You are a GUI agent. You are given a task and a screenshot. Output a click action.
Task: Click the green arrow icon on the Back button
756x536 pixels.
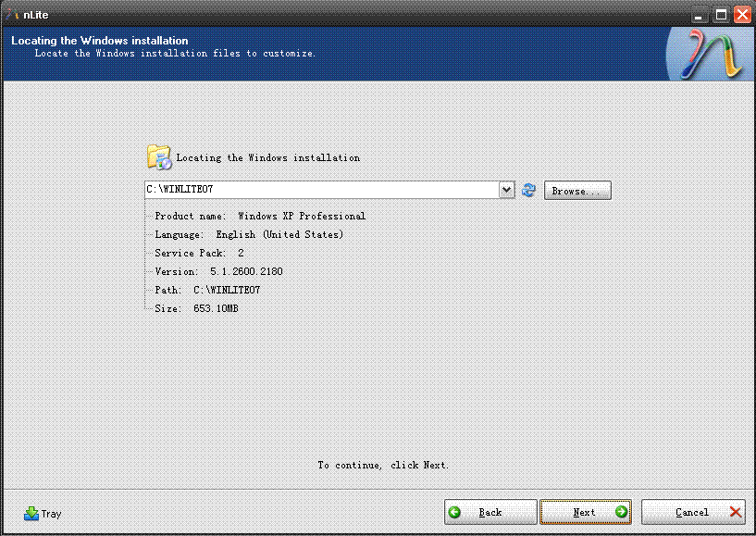pos(454,512)
